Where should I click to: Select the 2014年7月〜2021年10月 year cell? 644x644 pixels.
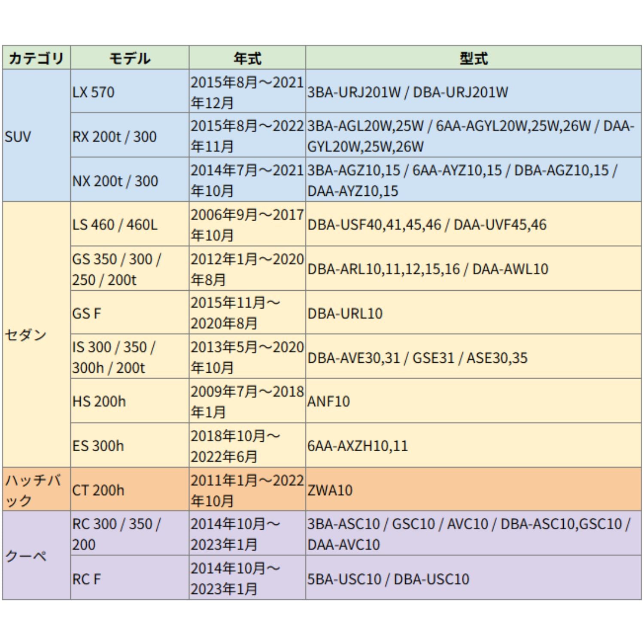click(x=247, y=179)
